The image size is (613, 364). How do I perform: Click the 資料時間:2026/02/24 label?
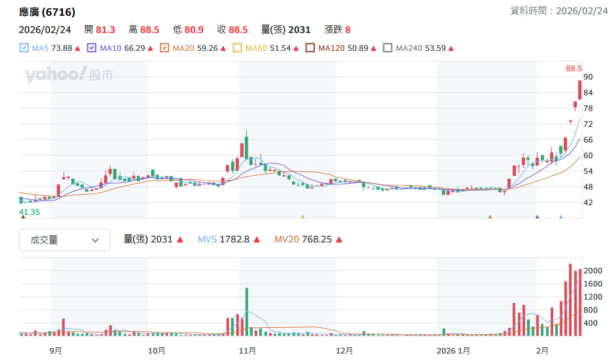[x=559, y=10]
